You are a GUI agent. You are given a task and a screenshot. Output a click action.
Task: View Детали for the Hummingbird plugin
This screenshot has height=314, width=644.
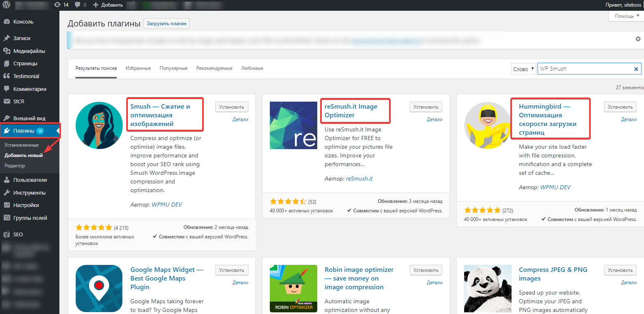coord(629,119)
